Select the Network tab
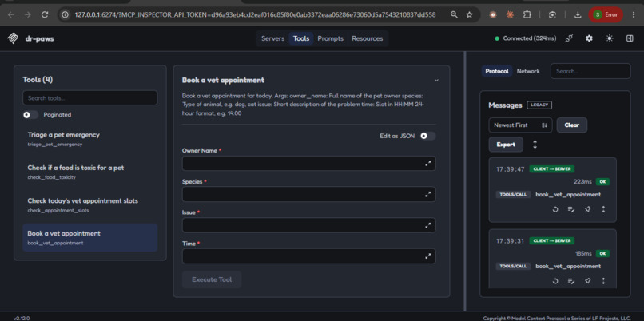This screenshot has width=644, height=321. pyautogui.click(x=528, y=71)
